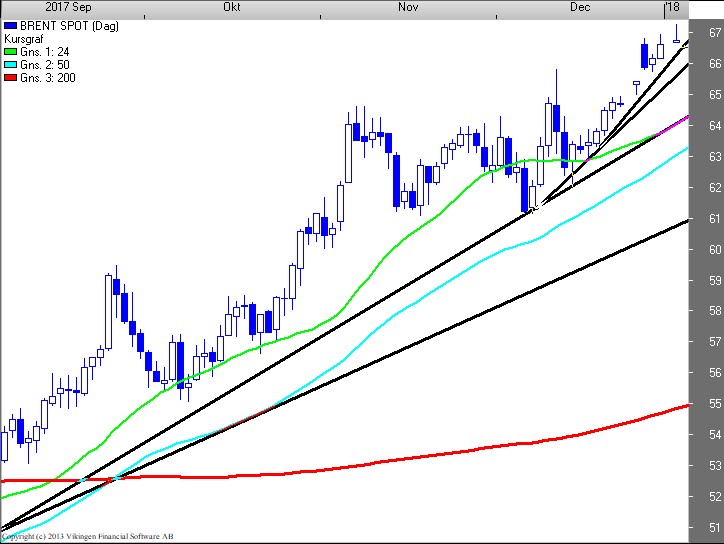This screenshot has height=544, width=724.
Task: Click the blue BRENT SPOT legend swatch
Action: [x=10, y=25]
